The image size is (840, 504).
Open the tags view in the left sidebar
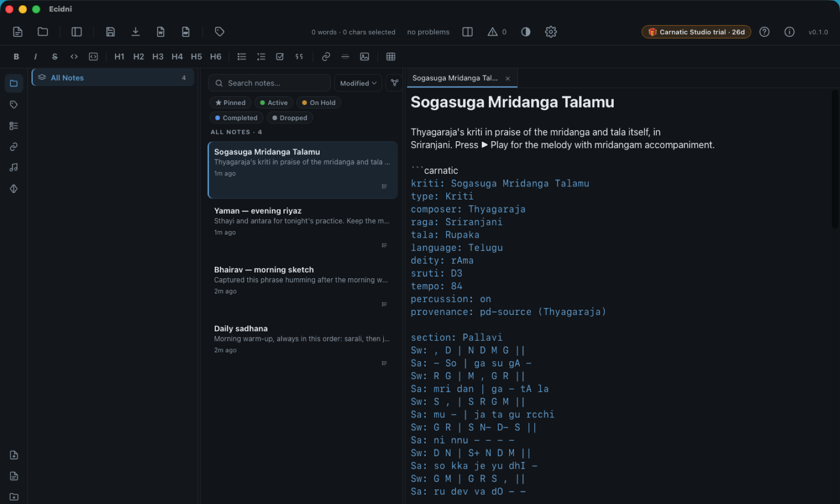point(14,104)
